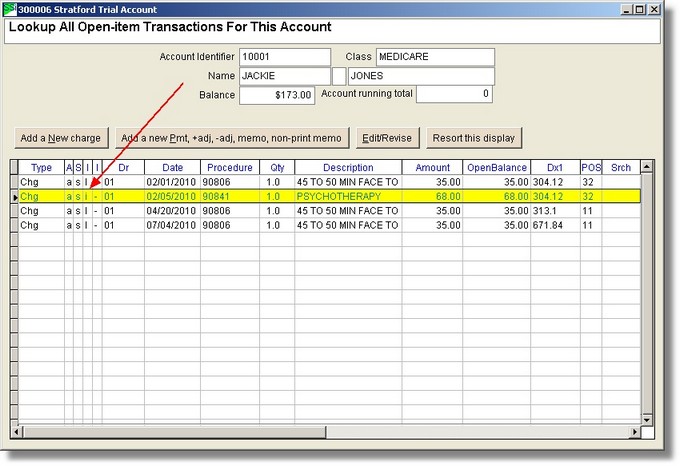
Task: Click the Account running total field
Action: (x=454, y=94)
